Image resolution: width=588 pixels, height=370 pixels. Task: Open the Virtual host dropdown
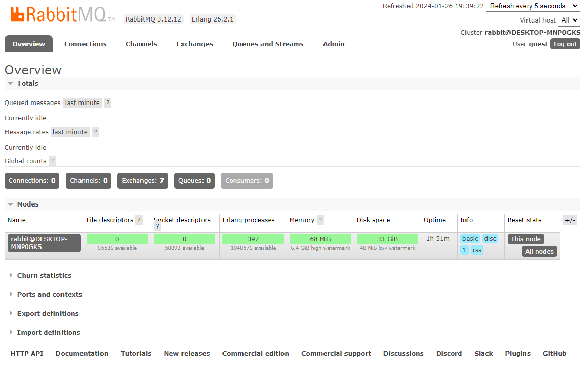[569, 20]
